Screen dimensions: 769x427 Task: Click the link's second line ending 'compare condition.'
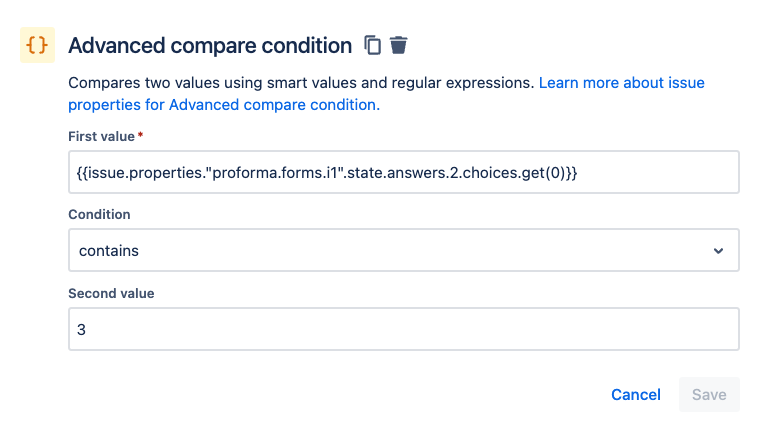click(223, 104)
